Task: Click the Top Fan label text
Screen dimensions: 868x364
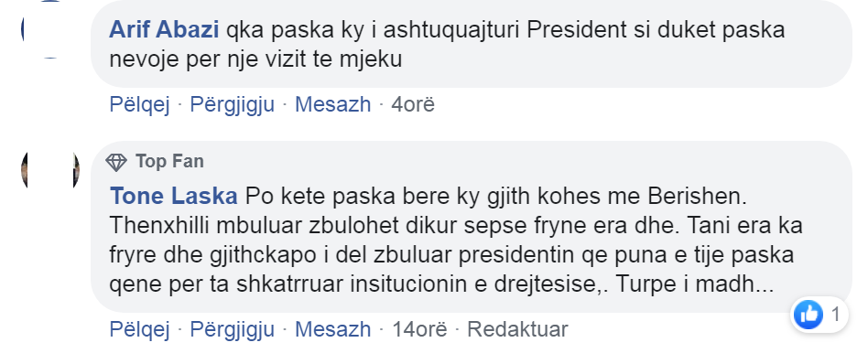Action: click(x=169, y=162)
